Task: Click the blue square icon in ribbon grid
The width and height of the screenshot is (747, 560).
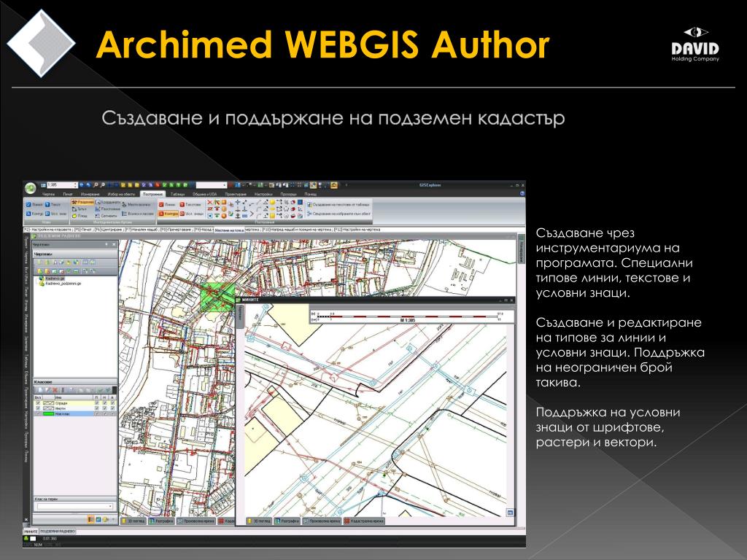Action: [x=300, y=202]
